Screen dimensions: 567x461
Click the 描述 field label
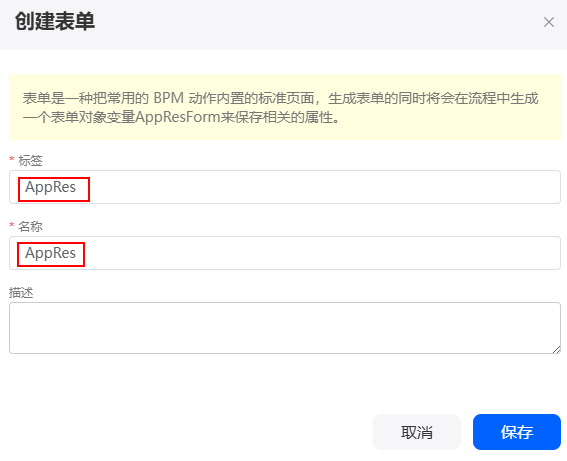[21, 293]
